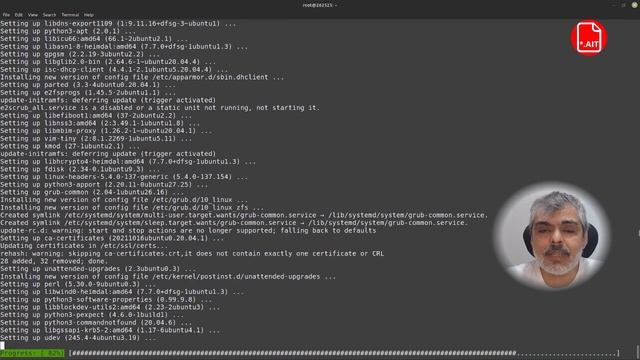Viewport: 640px width, 360px height.
Task: Click the line setting up libmbim-proxy
Action: tap(106, 131)
